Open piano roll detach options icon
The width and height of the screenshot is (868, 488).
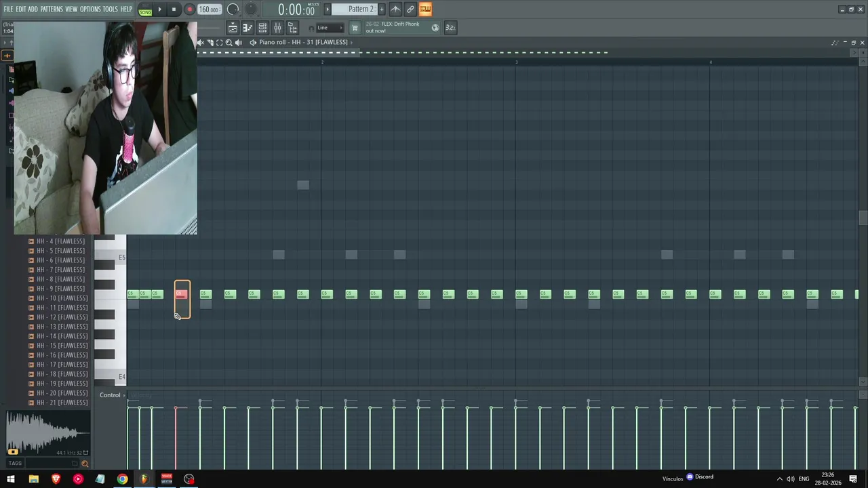(835, 43)
